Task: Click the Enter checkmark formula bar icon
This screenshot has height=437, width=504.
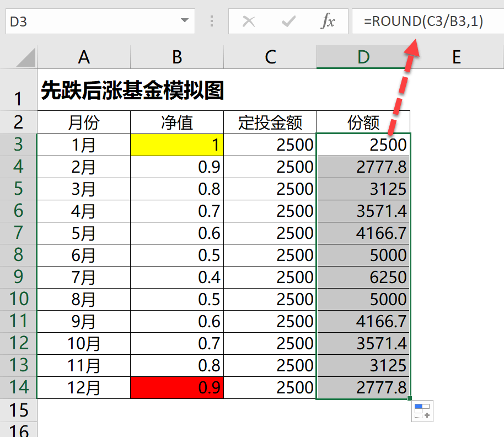Action: (288, 22)
